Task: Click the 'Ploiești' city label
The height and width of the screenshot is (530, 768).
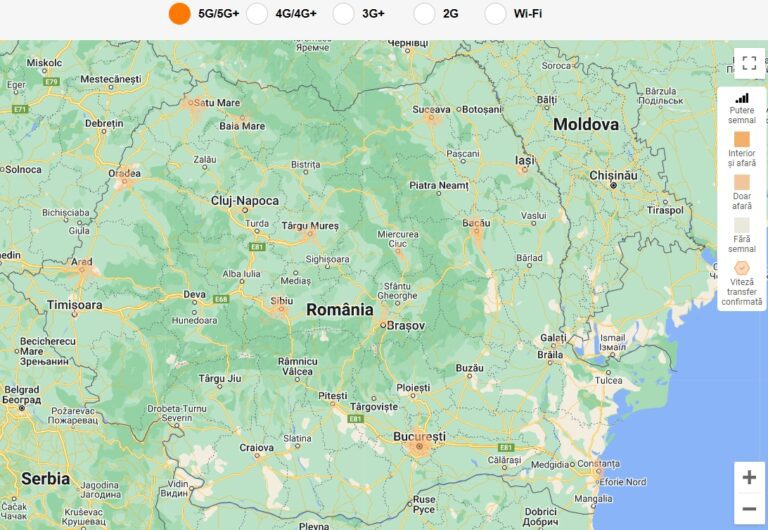Action: [x=413, y=387]
